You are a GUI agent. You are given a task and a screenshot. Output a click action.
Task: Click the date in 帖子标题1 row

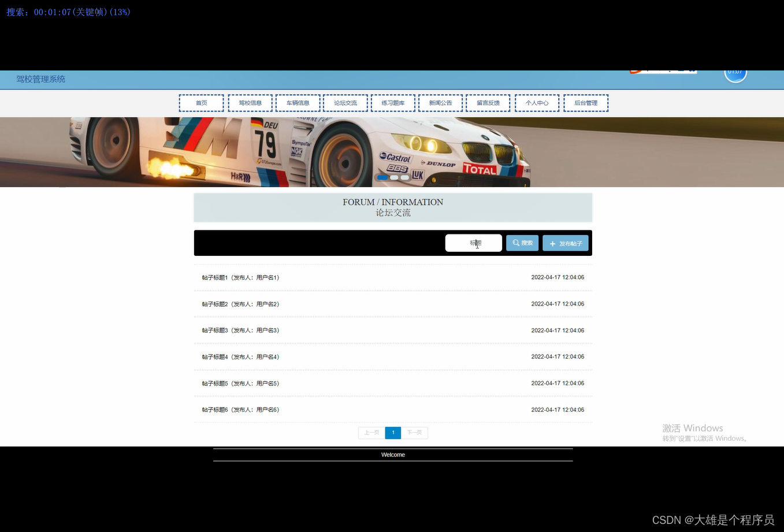pos(558,277)
